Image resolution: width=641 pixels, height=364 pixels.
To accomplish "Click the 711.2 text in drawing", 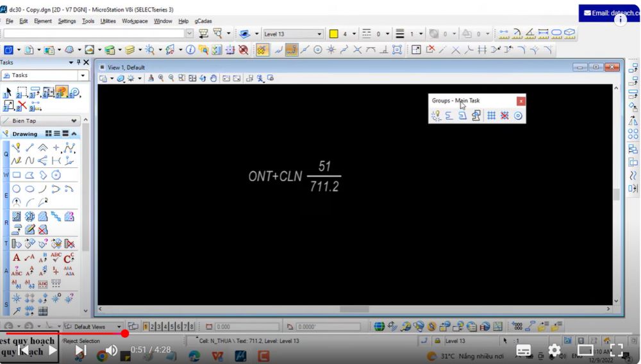I will [x=324, y=186].
